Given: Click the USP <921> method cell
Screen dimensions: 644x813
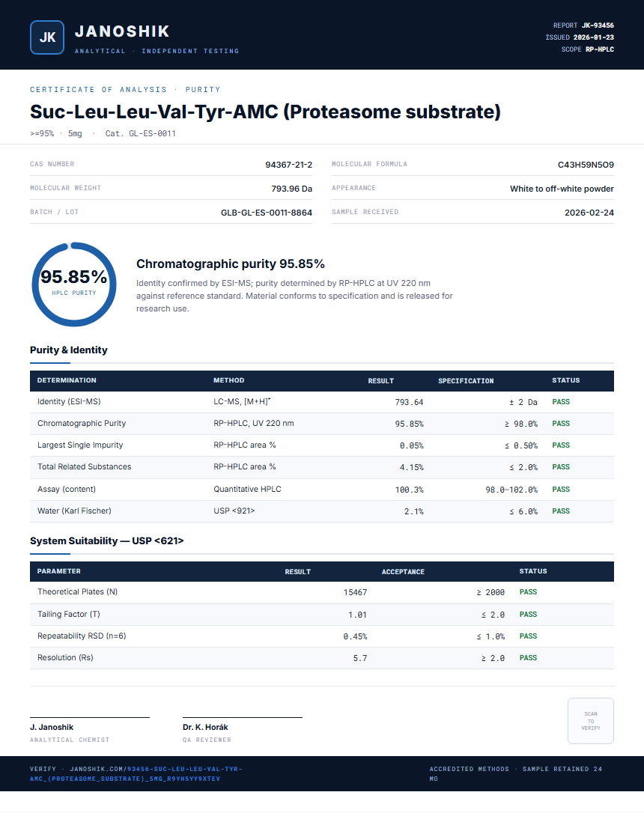Looking at the screenshot, I should click(x=234, y=511).
